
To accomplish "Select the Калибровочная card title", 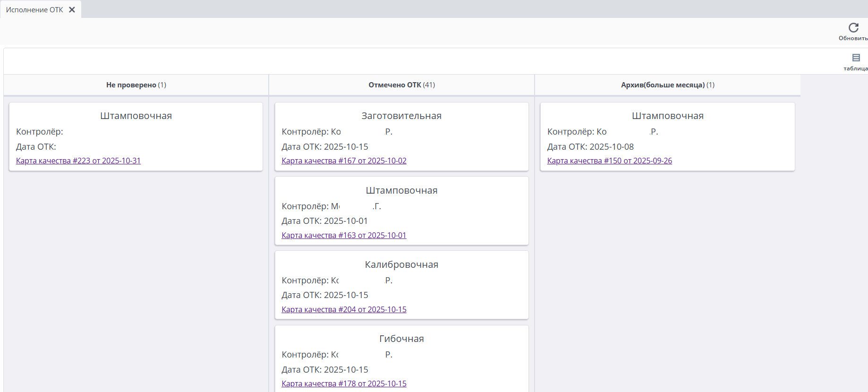I will click(401, 264).
